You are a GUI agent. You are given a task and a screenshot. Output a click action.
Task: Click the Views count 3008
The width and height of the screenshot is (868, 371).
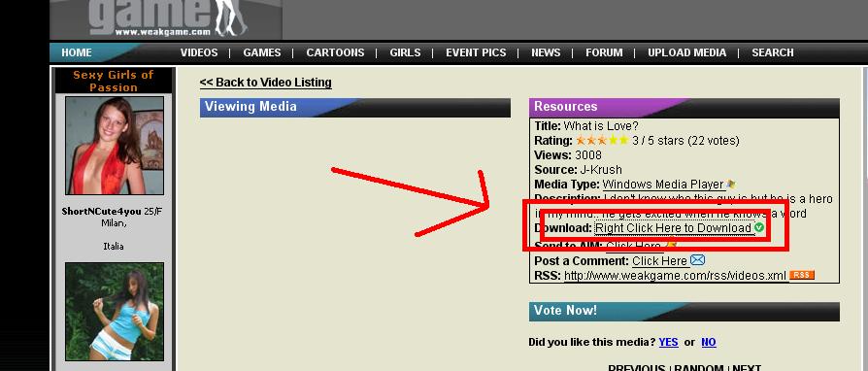[x=588, y=155]
